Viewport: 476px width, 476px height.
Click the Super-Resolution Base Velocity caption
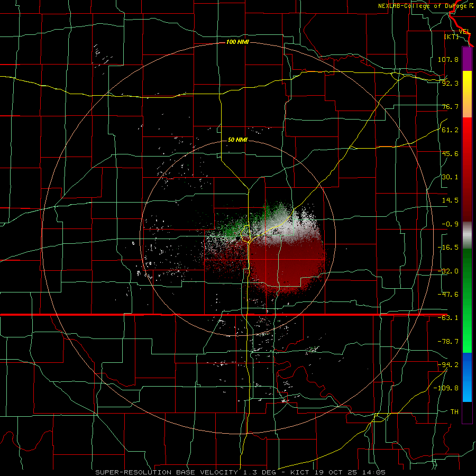click(x=241, y=472)
